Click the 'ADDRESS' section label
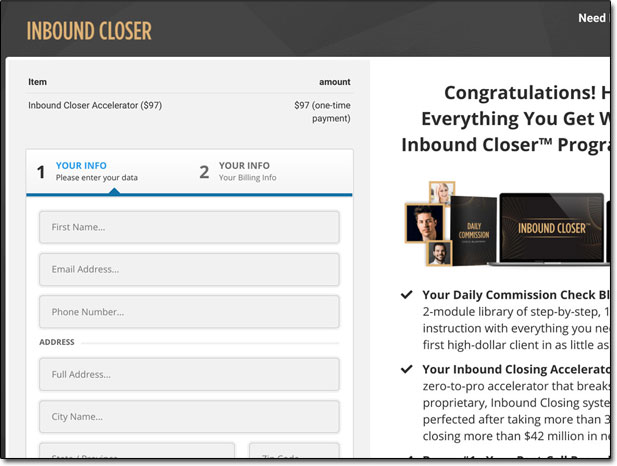This screenshot has width=617, height=466. coord(57,342)
